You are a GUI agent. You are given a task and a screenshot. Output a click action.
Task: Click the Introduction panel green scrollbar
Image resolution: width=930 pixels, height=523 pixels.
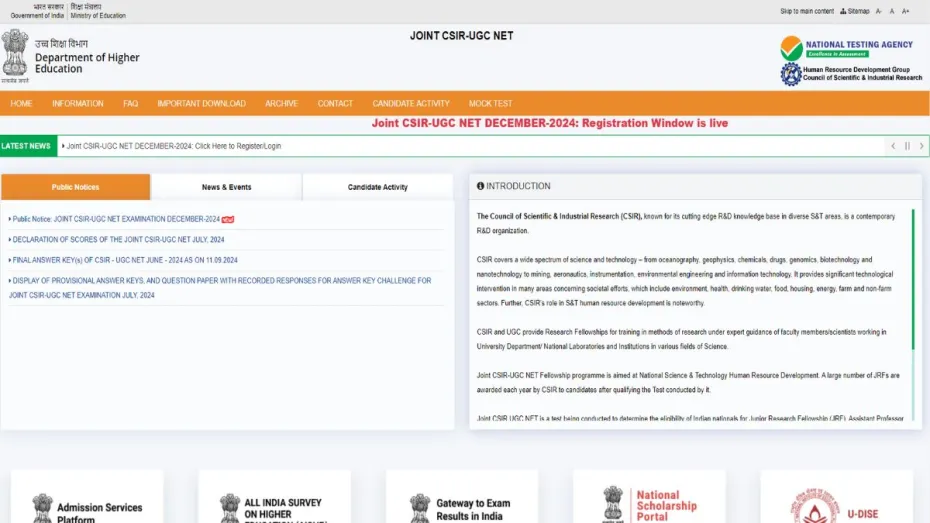pyautogui.click(x=913, y=280)
